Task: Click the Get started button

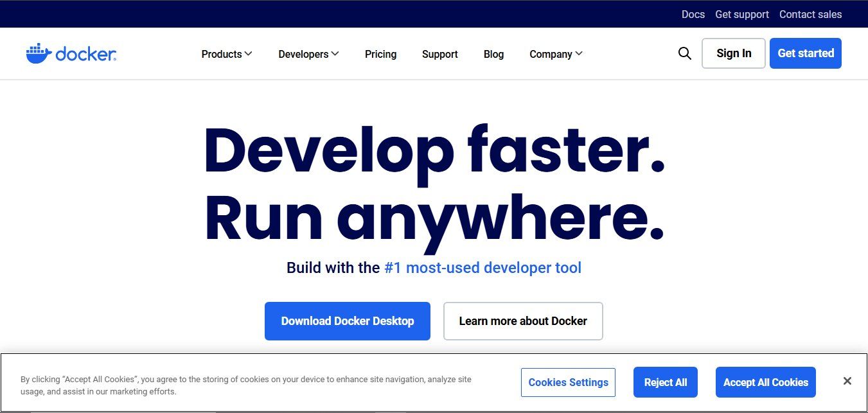Action: coord(806,53)
